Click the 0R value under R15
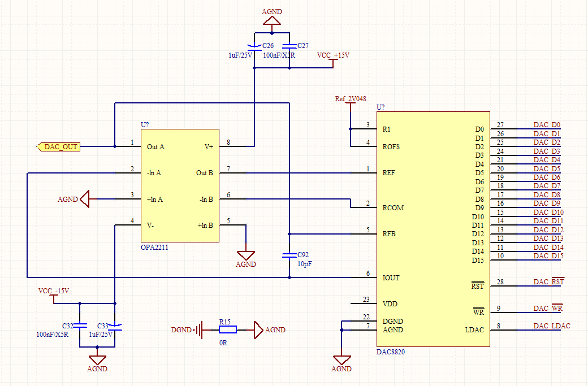588x386 pixels. pyautogui.click(x=223, y=343)
